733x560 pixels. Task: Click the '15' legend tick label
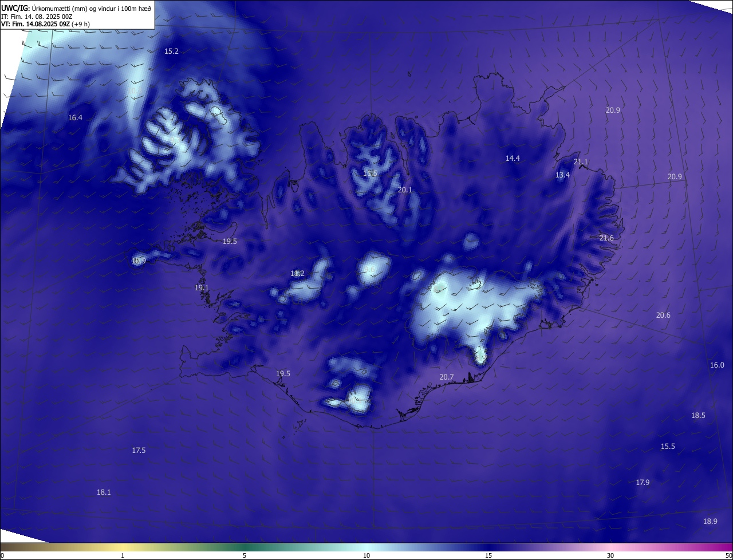(488, 555)
